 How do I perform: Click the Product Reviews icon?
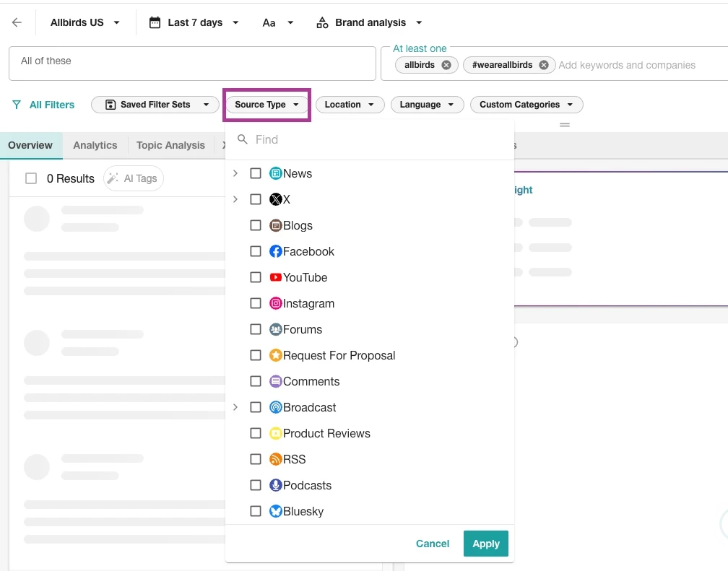click(x=276, y=433)
